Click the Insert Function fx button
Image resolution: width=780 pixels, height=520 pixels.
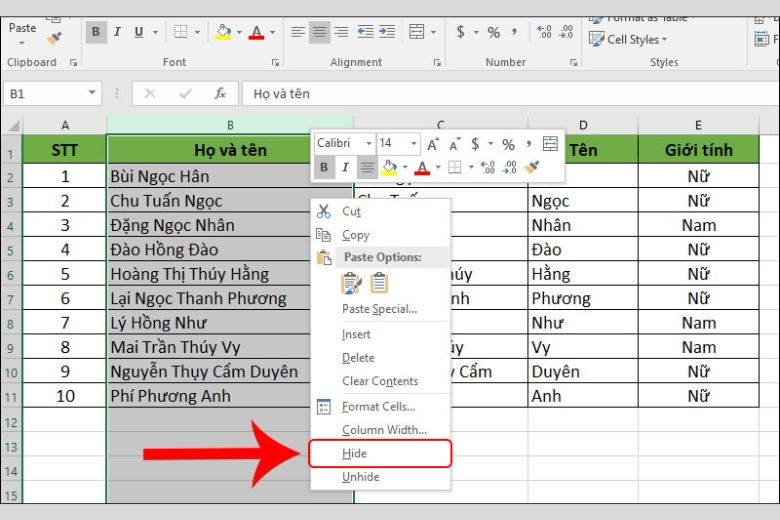click(220, 94)
